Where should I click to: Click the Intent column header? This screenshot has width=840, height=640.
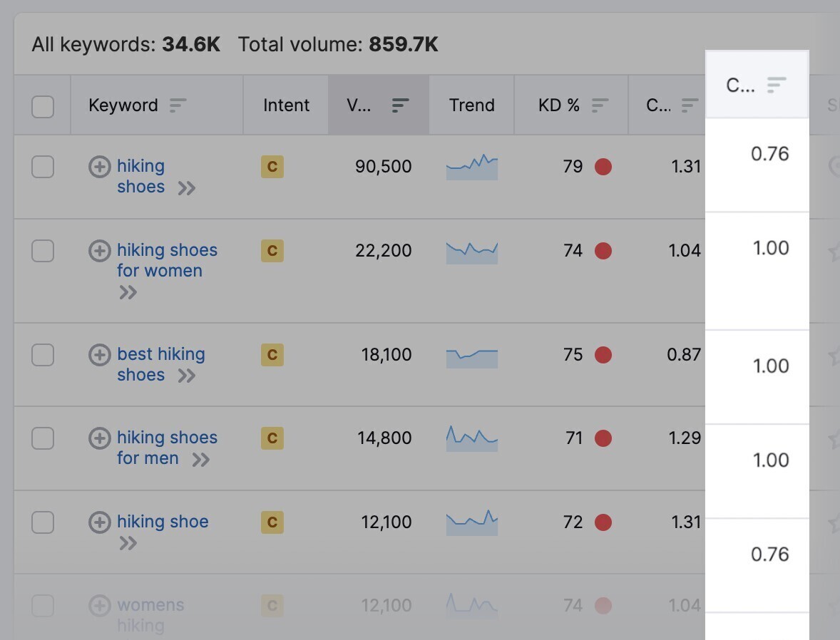pyautogui.click(x=286, y=105)
